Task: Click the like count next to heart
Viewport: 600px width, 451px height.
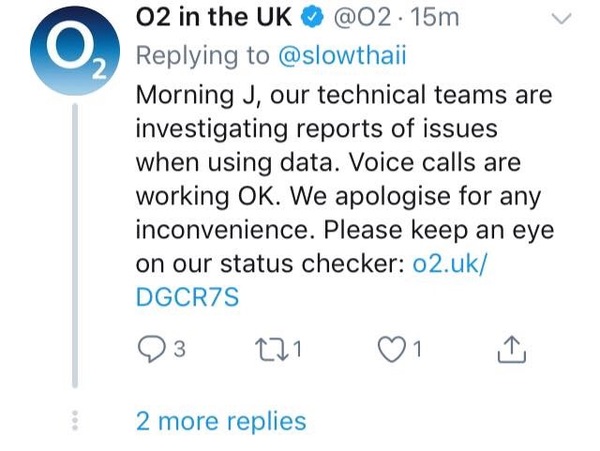Action: pos(417,350)
